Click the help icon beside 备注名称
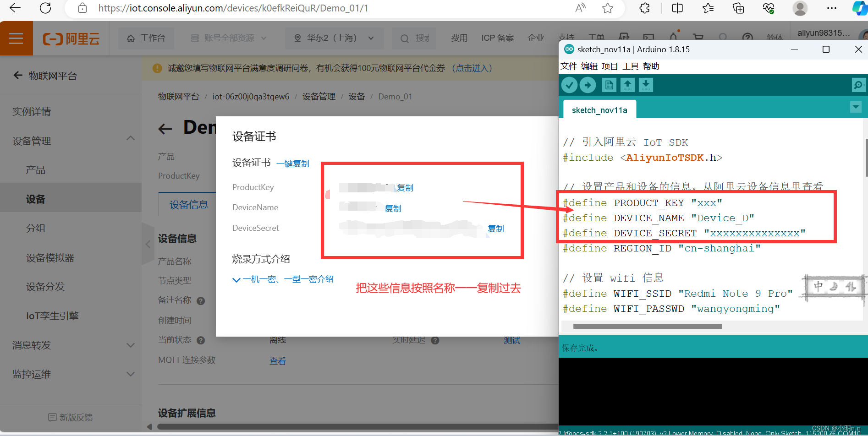Image resolution: width=868 pixels, height=436 pixels. click(201, 301)
